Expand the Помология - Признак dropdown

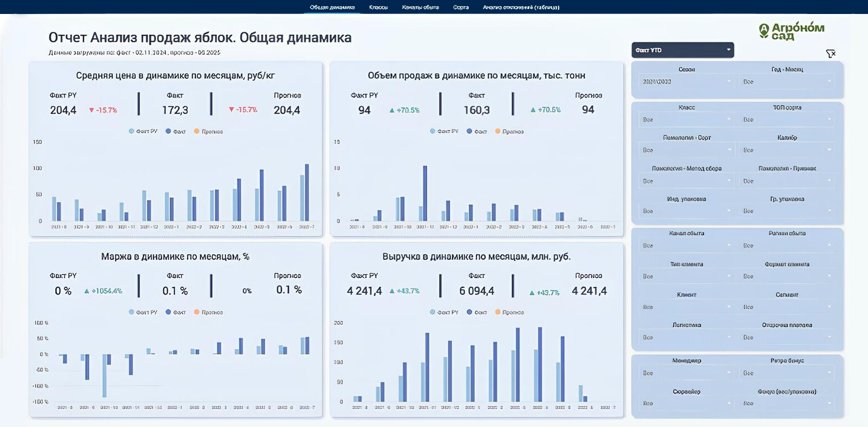pyautogui.click(x=786, y=181)
